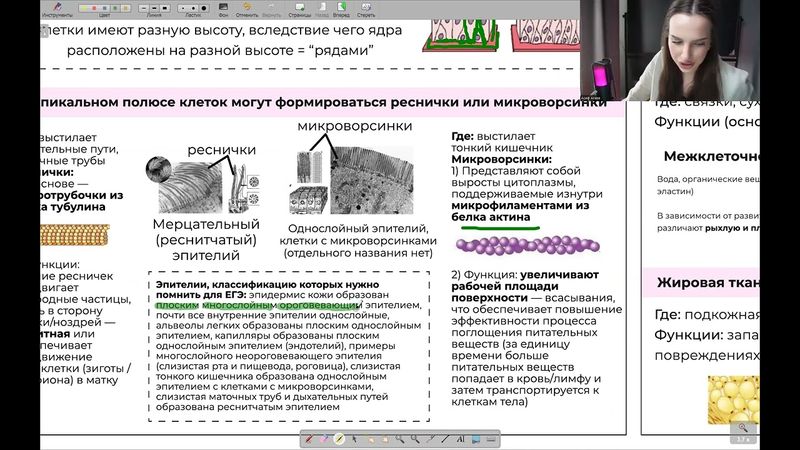Choose the thick line width
800x450 pixels.
pyautogui.click(x=165, y=8)
